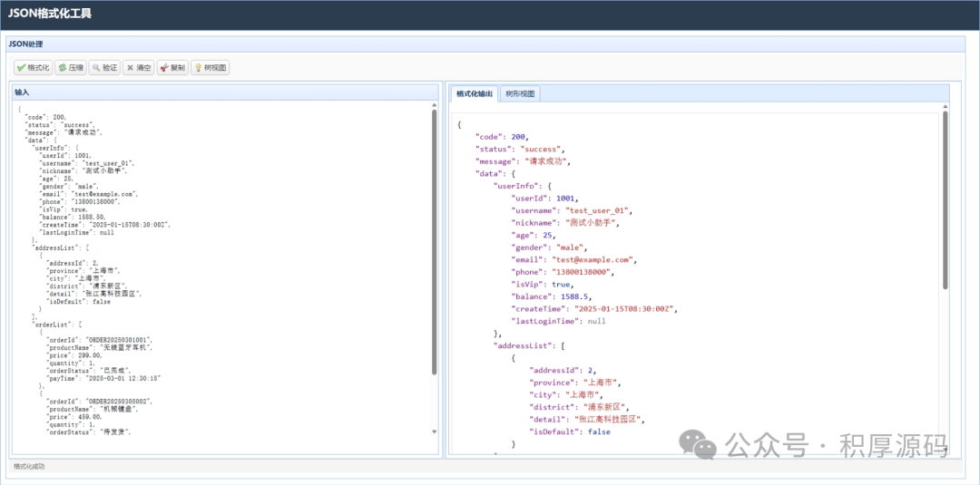This screenshot has width=980, height=485.
Task: Click the 格式化成功 status bar message
Action: (x=29, y=466)
